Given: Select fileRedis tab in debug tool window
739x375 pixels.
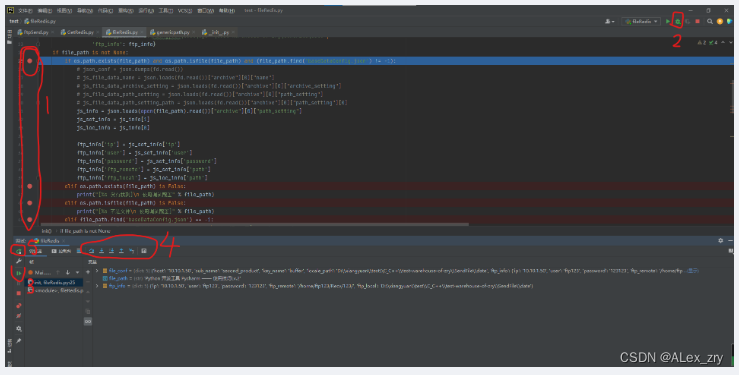Looking at the screenshot, I should [49, 241].
